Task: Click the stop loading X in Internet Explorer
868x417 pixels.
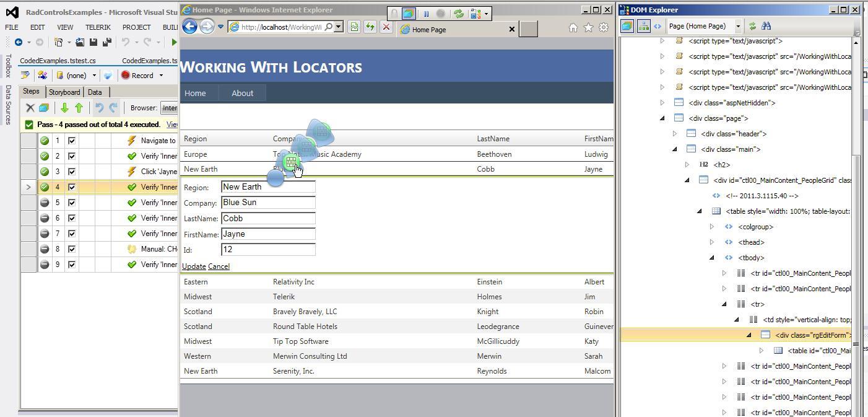Action: pyautogui.click(x=386, y=27)
